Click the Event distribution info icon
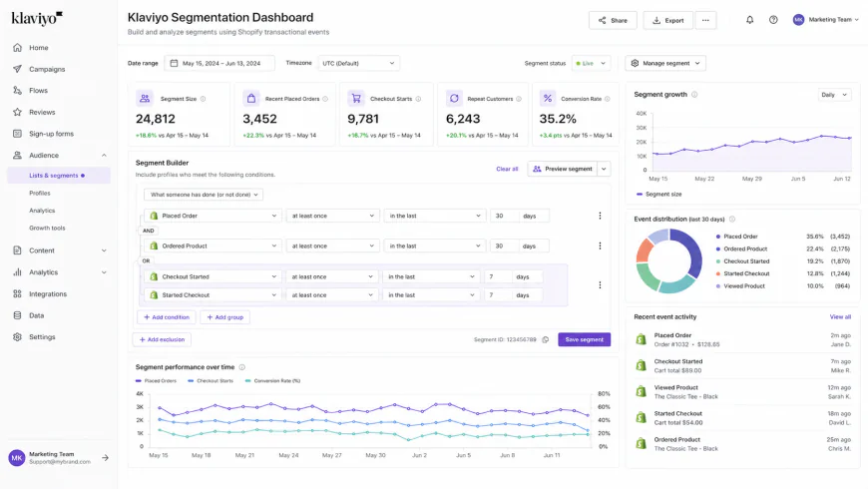Image resolution: width=868 pixels, height=489 pixels. pyautogui.click(x=732, y=220)
